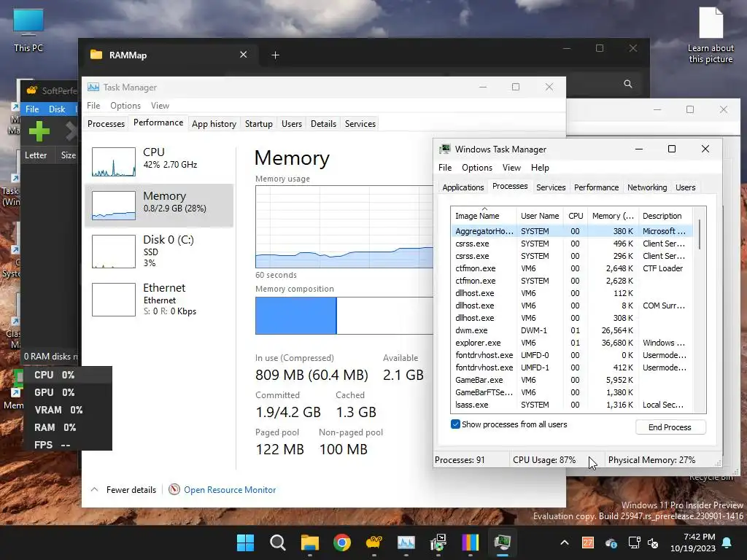
Task: Close the RAMMap tab
Action: coord(244,55)
